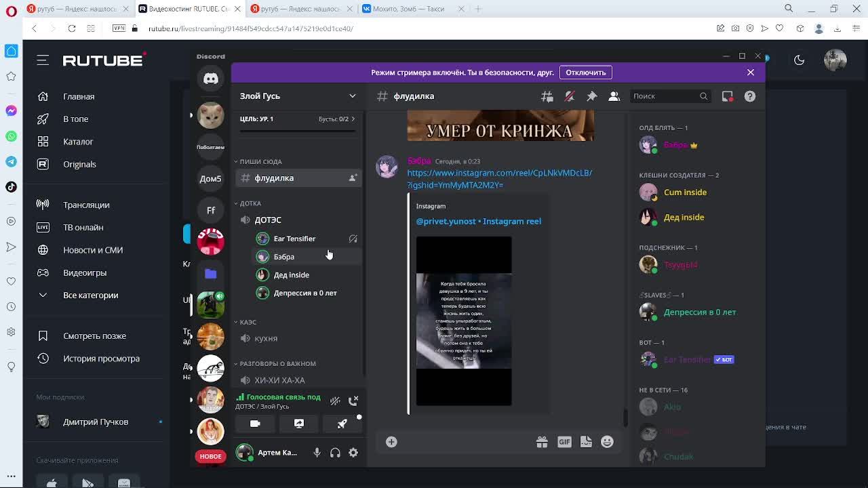868x488 pixels.
Task: Open Rutube ТВ онлайн section
Action: (x=83, y=228)
